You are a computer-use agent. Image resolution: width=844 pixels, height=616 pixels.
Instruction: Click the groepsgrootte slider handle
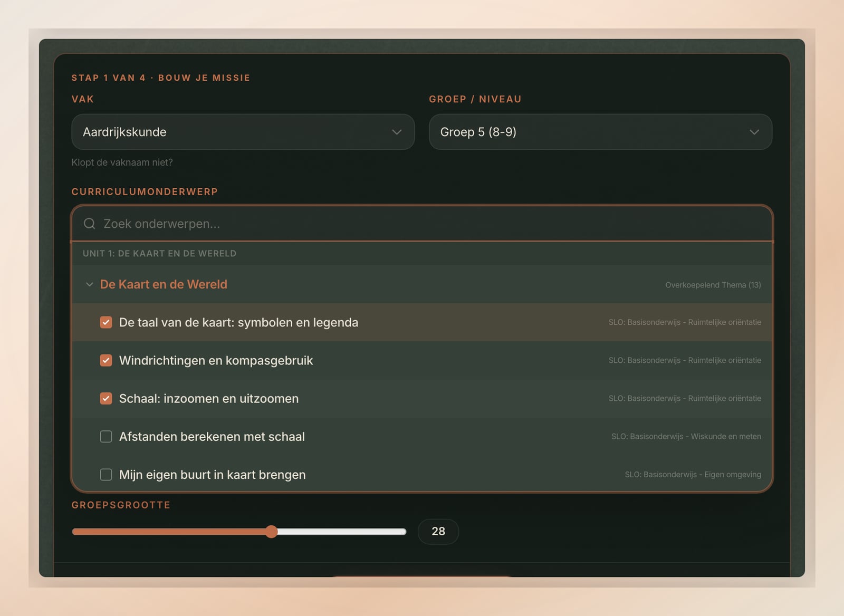point(271,532)
